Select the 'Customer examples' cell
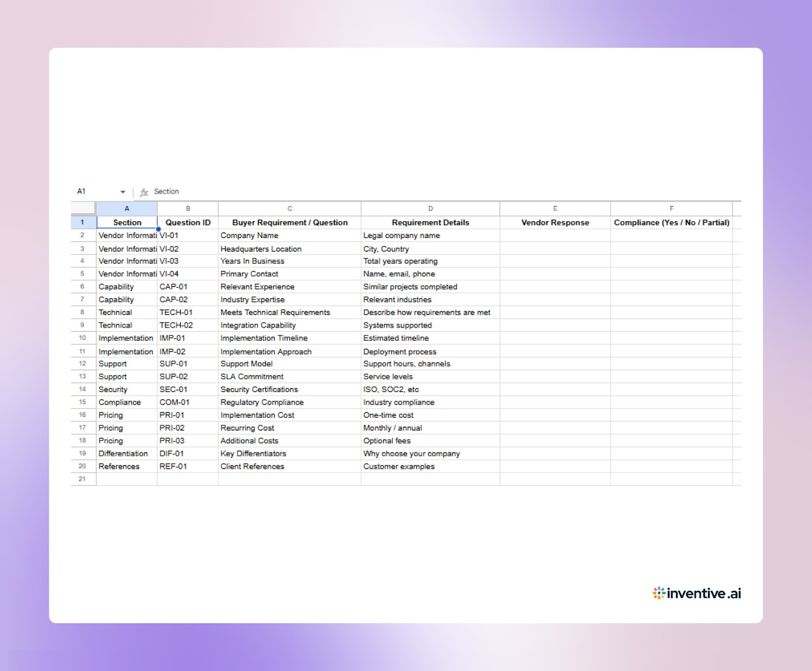 pos(430,466)
